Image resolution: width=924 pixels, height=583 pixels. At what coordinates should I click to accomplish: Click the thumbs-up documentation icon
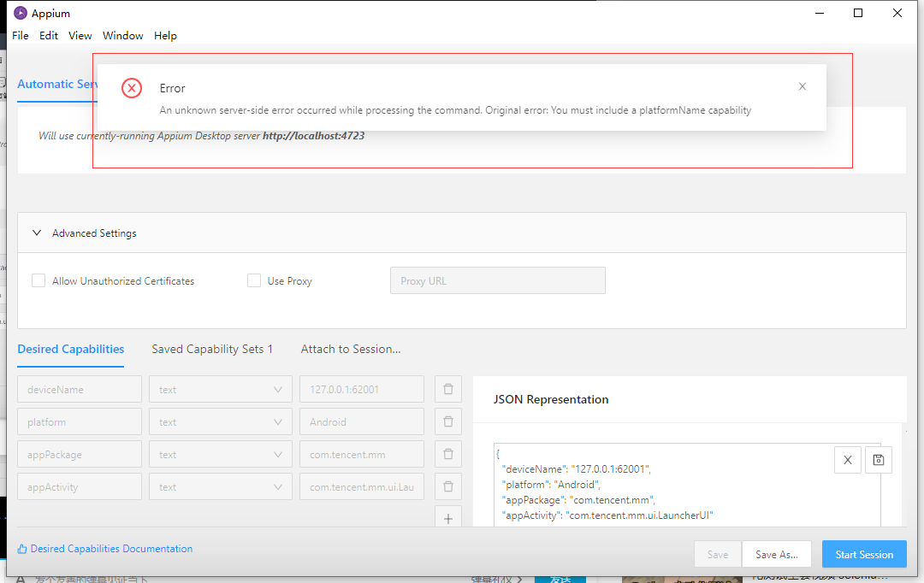point(21,549)
